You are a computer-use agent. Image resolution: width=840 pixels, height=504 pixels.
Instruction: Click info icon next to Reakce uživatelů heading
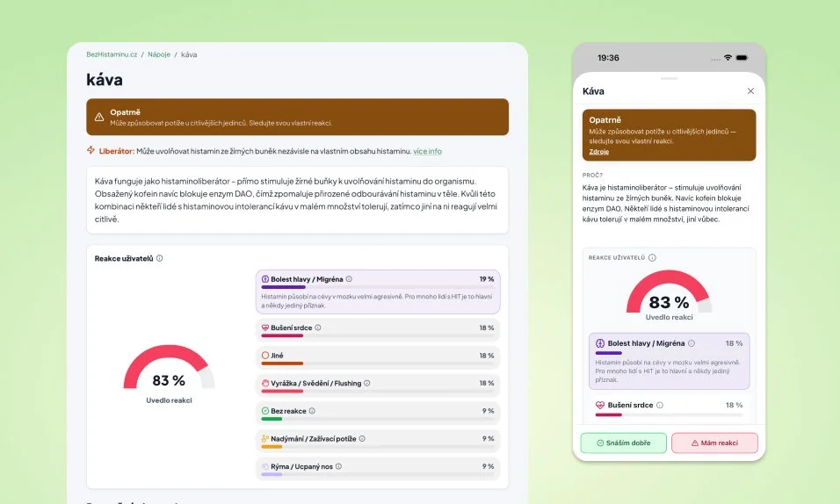[159, 258]
